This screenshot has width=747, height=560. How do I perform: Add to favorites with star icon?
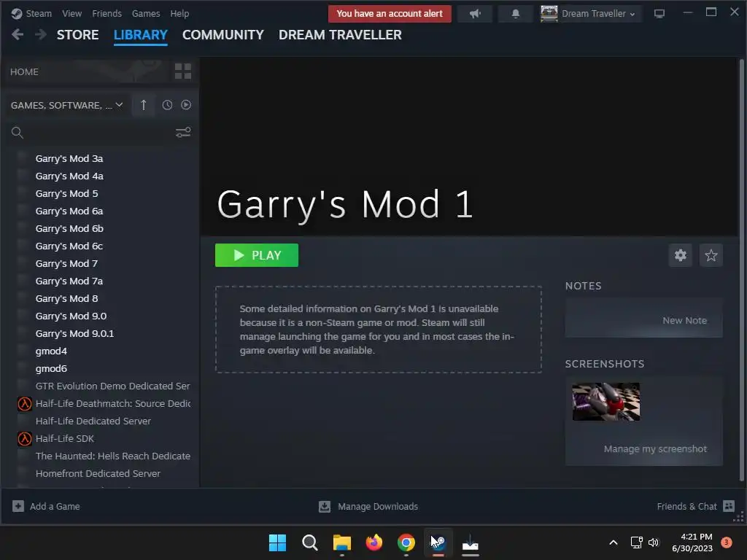click(711, 255)
